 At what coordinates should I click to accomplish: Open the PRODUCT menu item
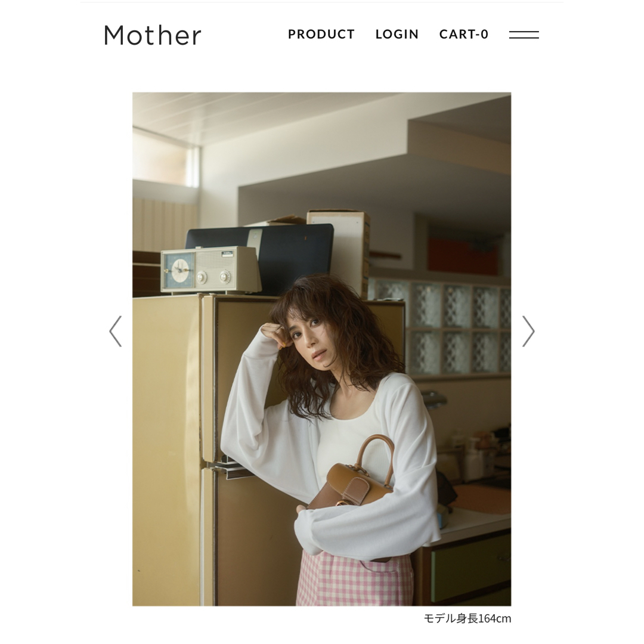[x=321, y=34]
